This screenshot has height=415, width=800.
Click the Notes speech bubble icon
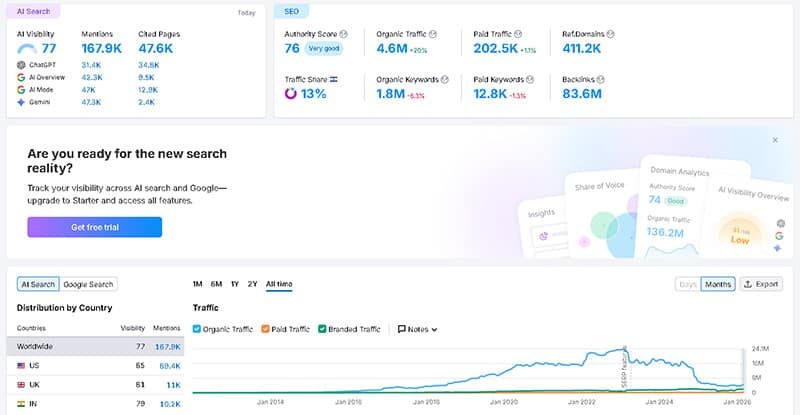coord(402,329)
